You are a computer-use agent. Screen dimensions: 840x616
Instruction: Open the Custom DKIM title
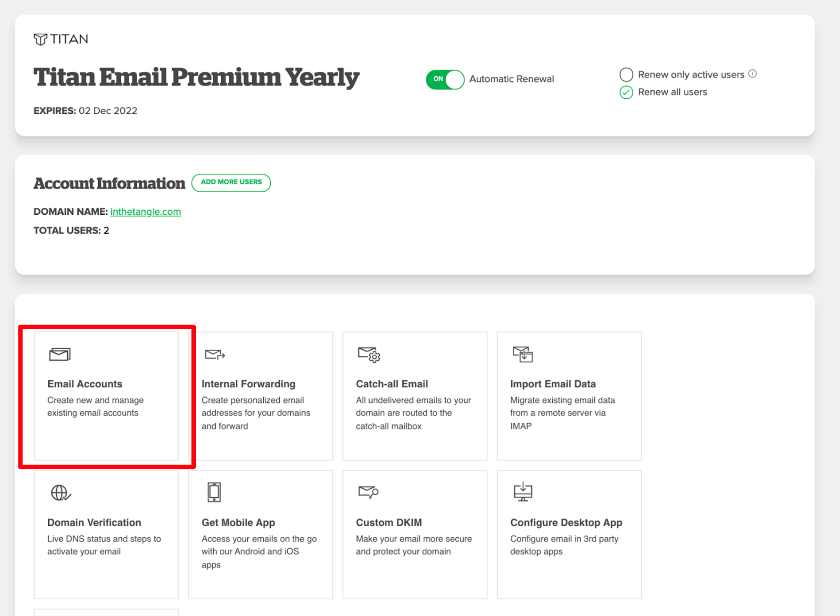[x=388, y=523]
